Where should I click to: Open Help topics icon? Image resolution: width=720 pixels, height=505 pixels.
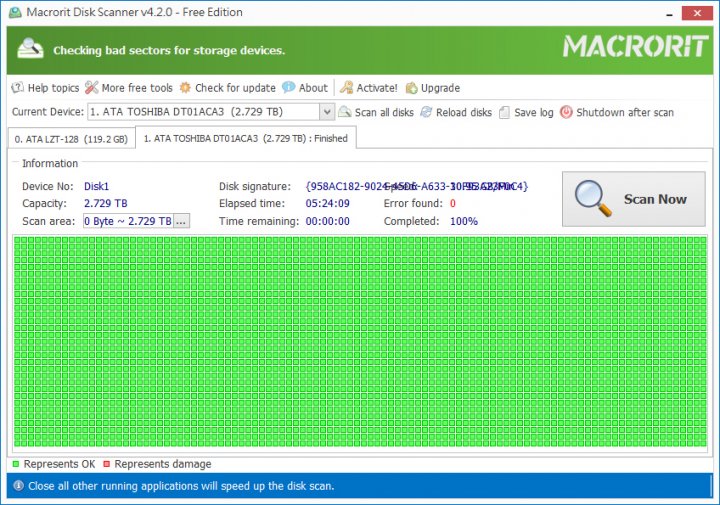pyautogui.click(x=17, y=87)
